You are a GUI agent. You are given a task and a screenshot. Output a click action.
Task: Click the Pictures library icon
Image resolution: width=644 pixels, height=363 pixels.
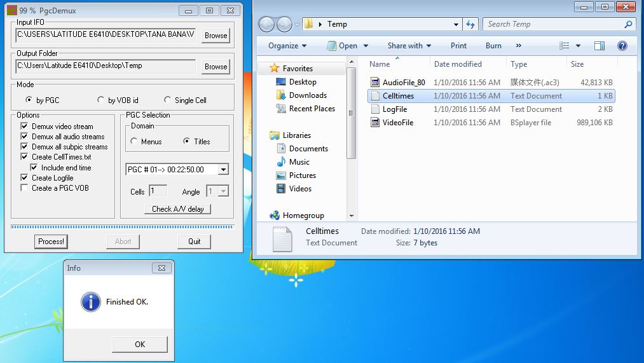click(x=281, y=175)
